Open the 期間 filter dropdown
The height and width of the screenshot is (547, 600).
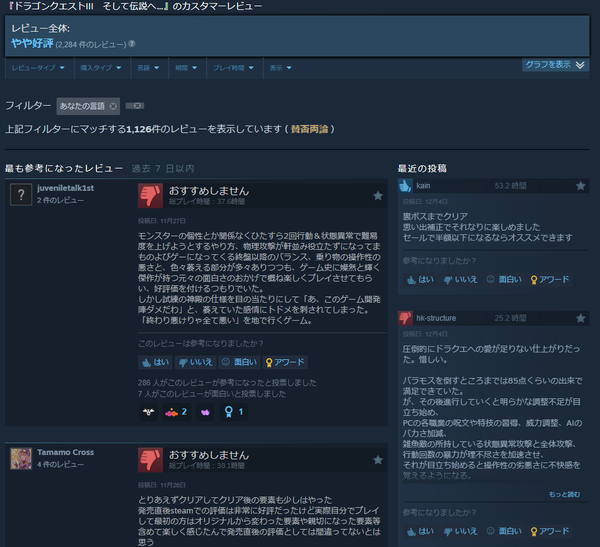[x=188, y=68]
